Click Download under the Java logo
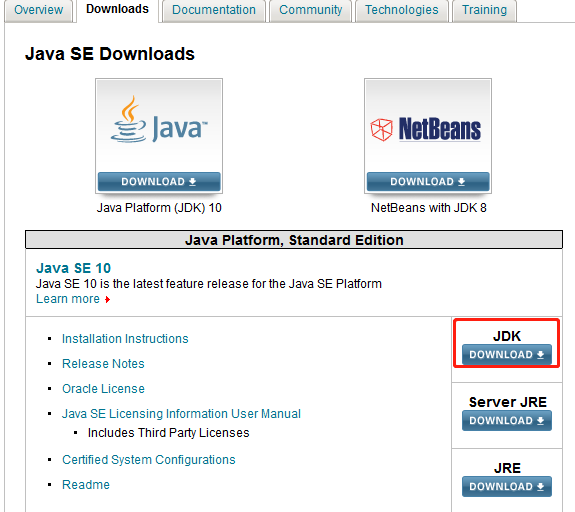 [159, 182]
